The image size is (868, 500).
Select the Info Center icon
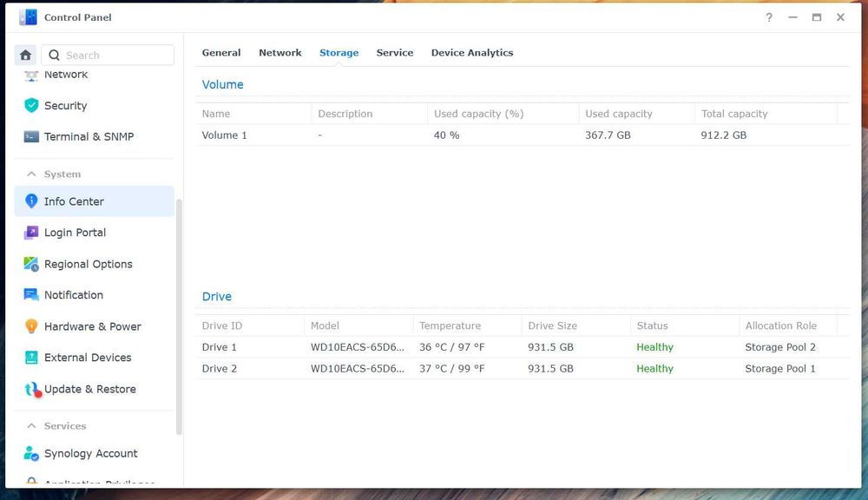pyautogui.click(x=31, y=201)
